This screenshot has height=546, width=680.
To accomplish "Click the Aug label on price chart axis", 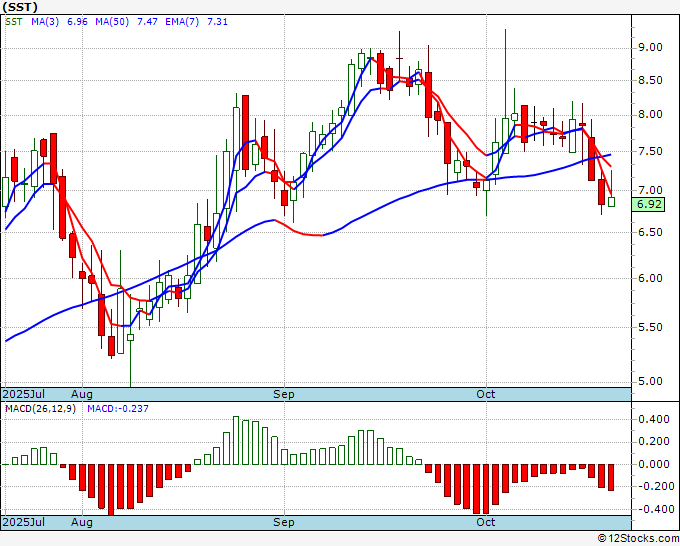I will pyautogui.click(x=82, y=394).
